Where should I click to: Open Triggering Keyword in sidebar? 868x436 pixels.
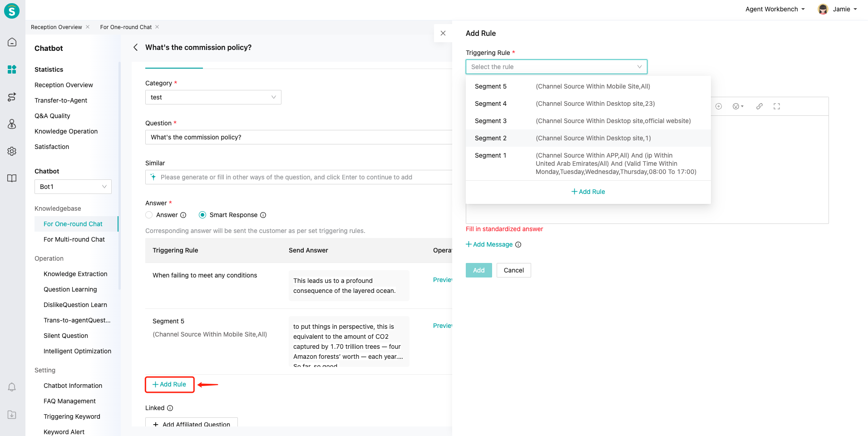(72, 416)
